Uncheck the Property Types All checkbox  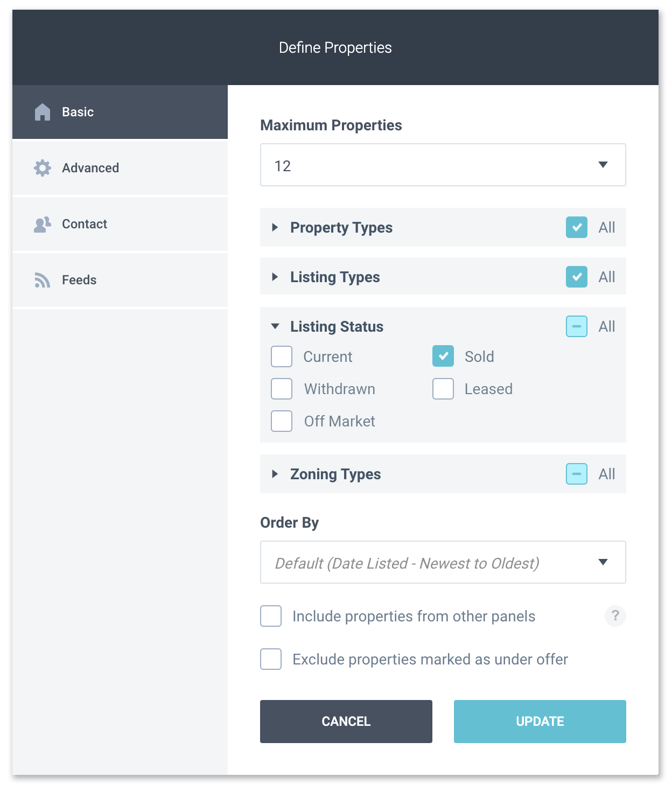577,227
